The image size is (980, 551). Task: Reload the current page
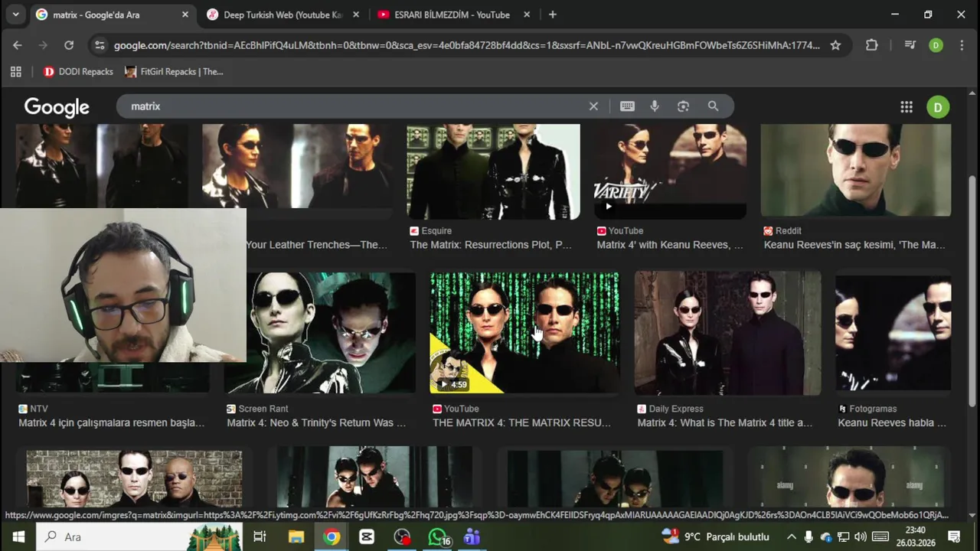(x=69, y=45)
